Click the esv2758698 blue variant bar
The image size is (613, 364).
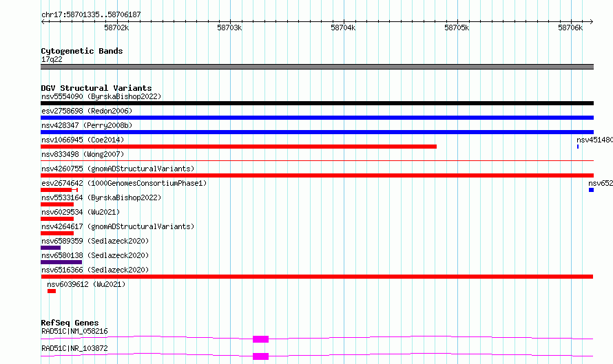(317, 118)
